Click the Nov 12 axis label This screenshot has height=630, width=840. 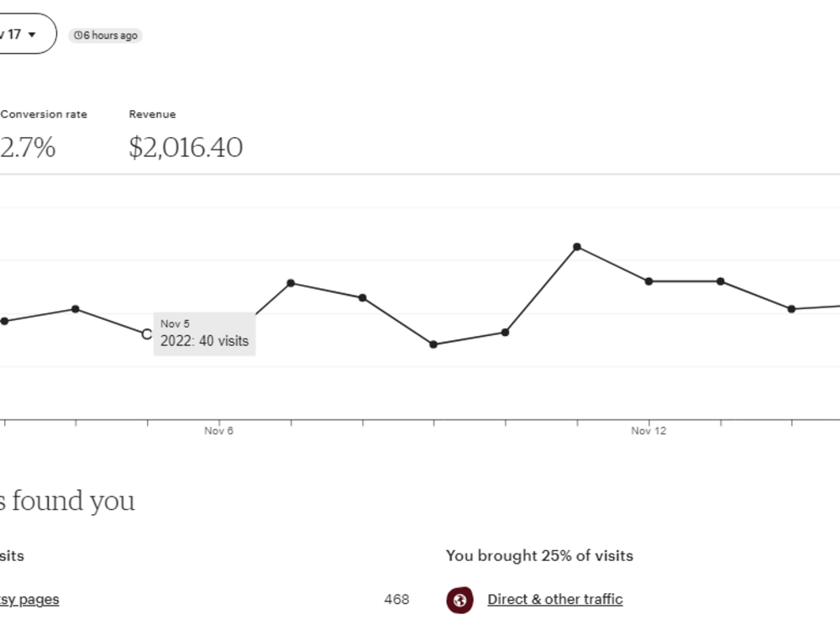tap(648, 431)
